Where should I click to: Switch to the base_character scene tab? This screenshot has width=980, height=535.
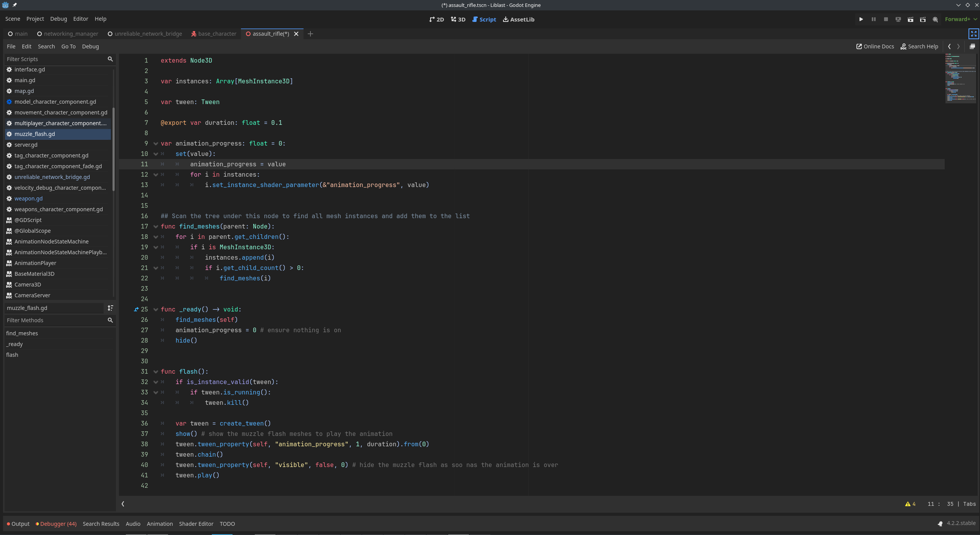click(214, 34)
